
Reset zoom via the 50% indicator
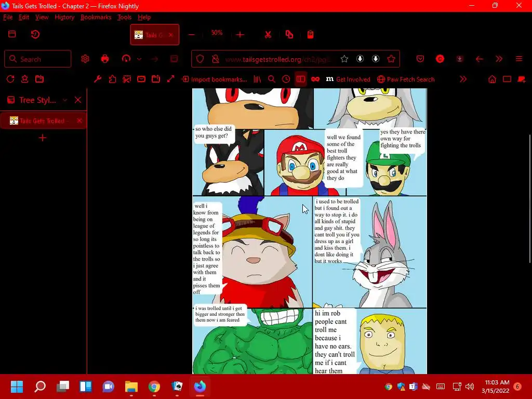[217, 33]
